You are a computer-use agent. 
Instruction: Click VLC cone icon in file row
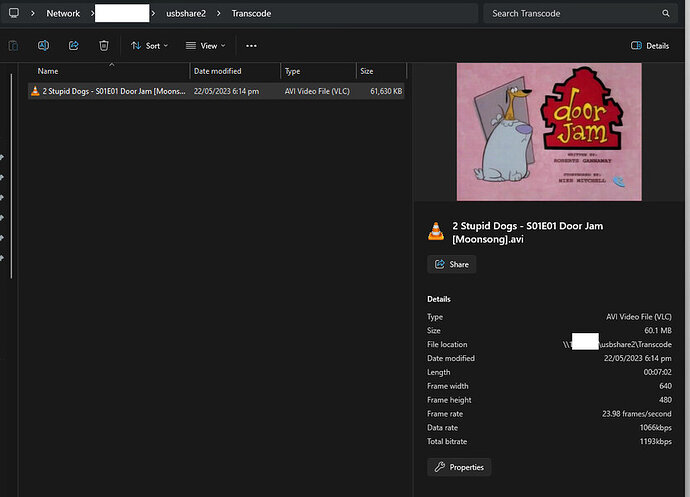pos(35,91)
